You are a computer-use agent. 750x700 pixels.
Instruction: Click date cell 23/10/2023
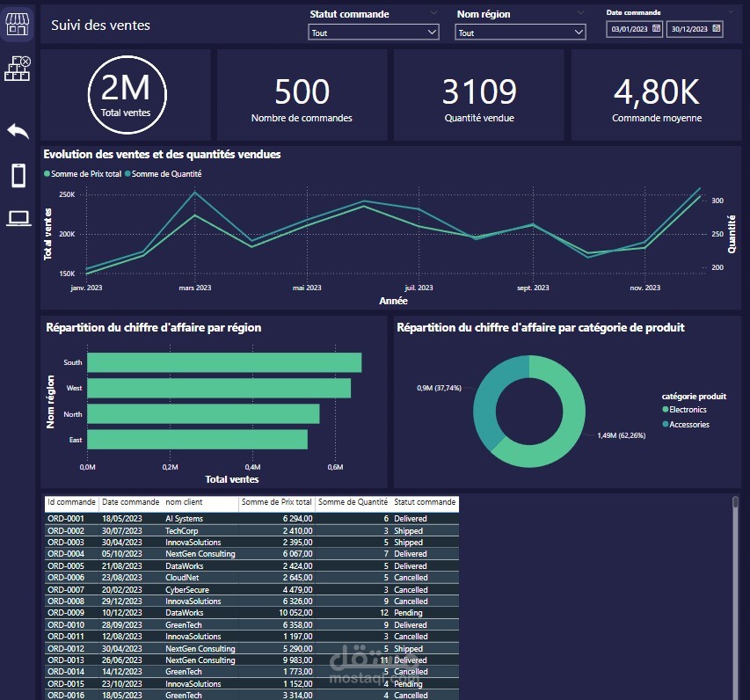[x=122, y=684]
